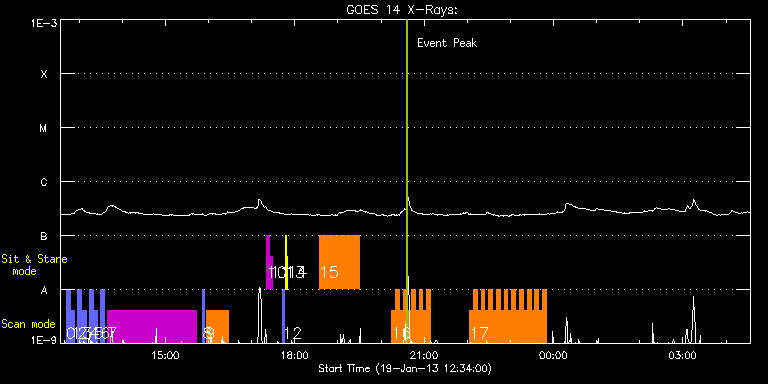Click the Scan mode label
This screenshot has height=384, width=768.
point(28,324)
